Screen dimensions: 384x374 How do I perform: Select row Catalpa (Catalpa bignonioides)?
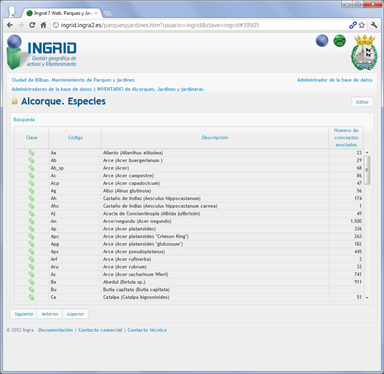tap(189, 297)
